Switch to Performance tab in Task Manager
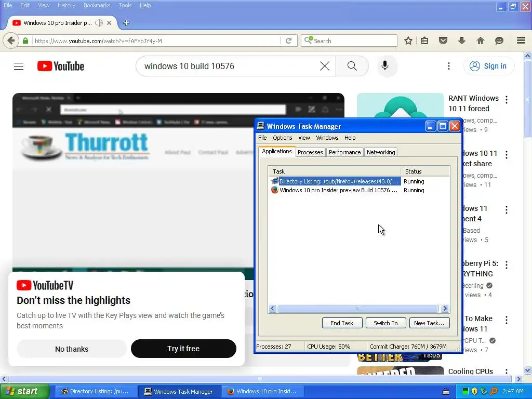532x399 pixels. click(345, 152)
